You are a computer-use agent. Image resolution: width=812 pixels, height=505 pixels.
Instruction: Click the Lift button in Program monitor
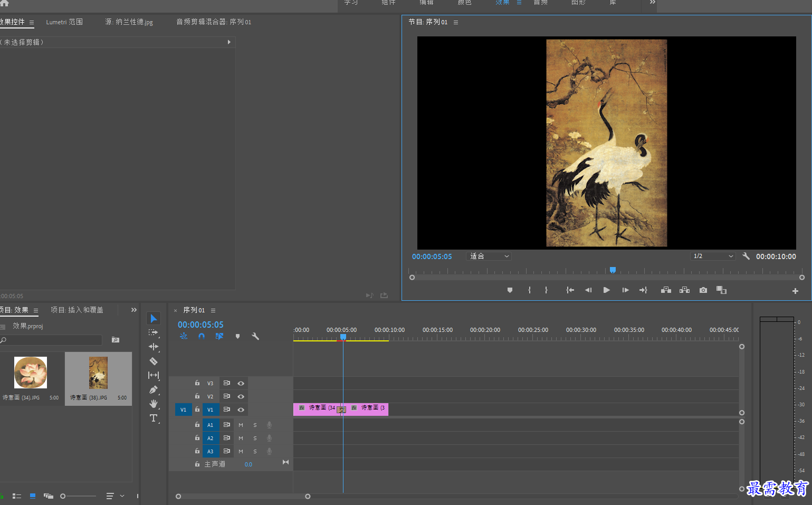point(666,290)
